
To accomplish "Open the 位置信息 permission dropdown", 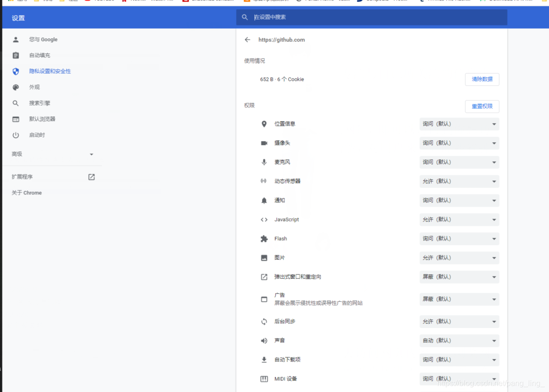I will click(459, 124).
